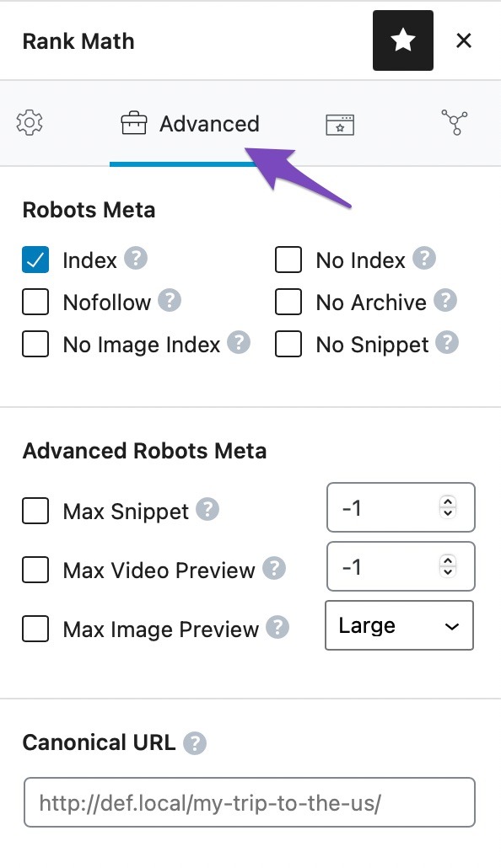Uncheck the Index checkbox

pos(35,260)
